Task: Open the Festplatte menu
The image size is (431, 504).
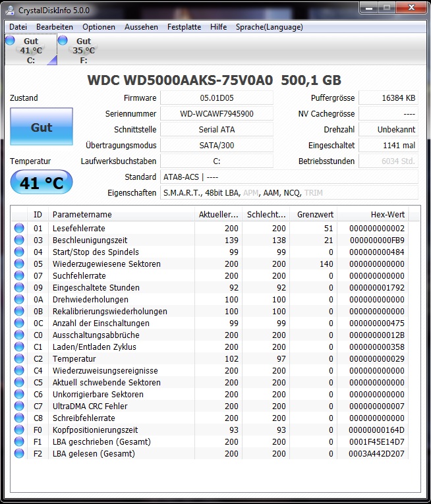Action: (184, 27)
